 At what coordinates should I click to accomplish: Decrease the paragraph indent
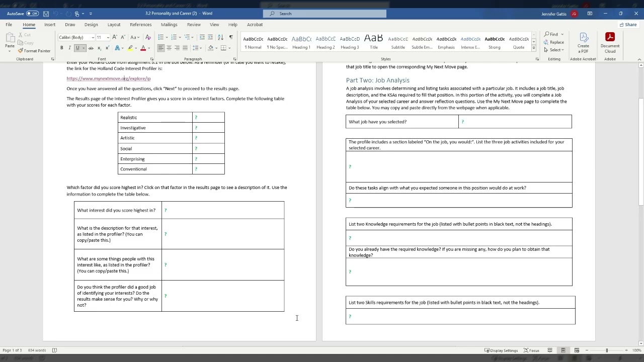point(202,37)
